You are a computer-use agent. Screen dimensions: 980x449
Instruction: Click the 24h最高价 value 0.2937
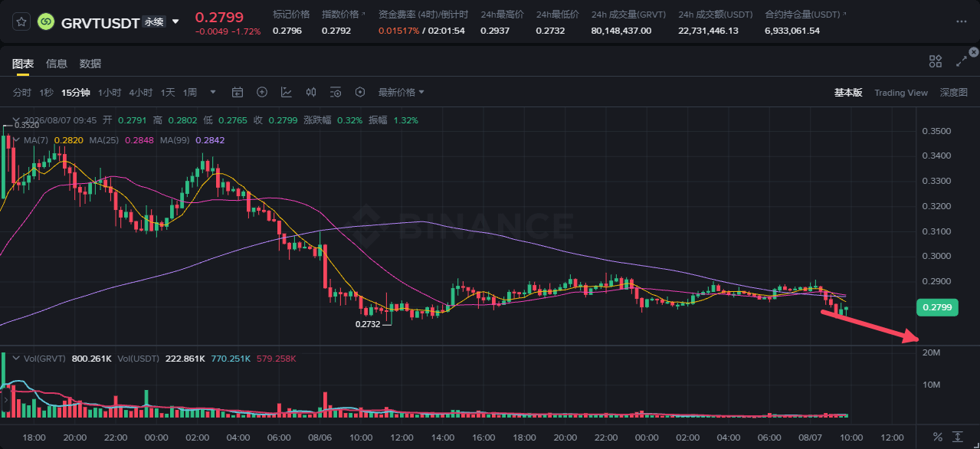pyautogui.click(x=495, y=31)
